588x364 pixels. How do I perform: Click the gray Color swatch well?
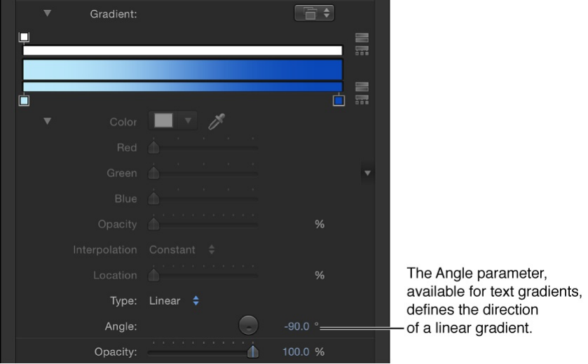(x=163, y=121)
